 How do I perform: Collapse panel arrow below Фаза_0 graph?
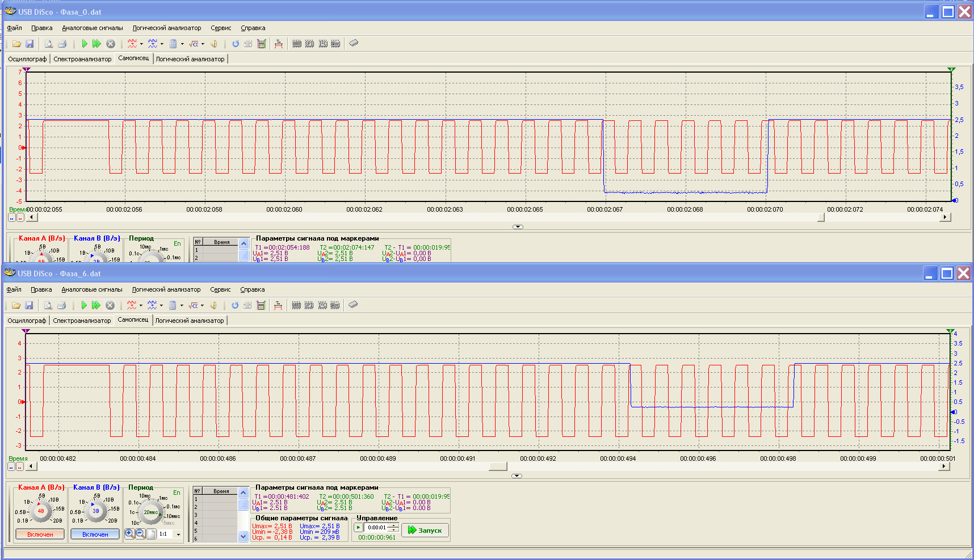click(518, 227)
